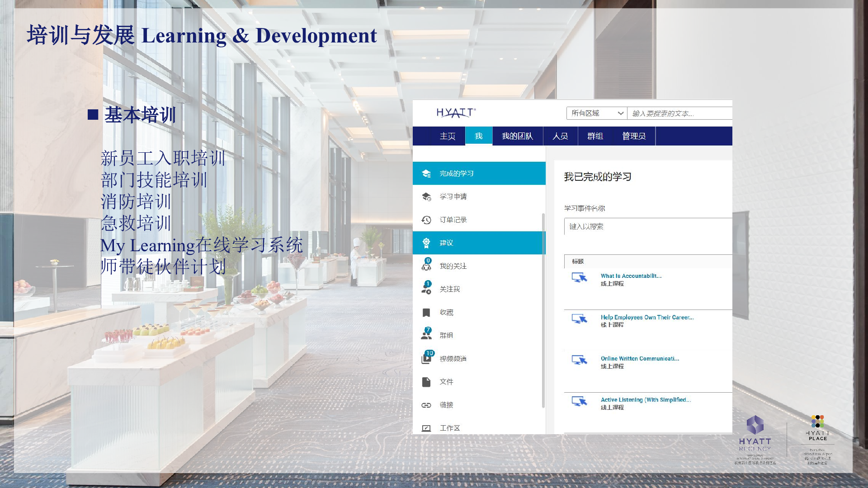The image size is (868, 488).
Task: Click the chain link icon for 链接
Action: [426, 405]
